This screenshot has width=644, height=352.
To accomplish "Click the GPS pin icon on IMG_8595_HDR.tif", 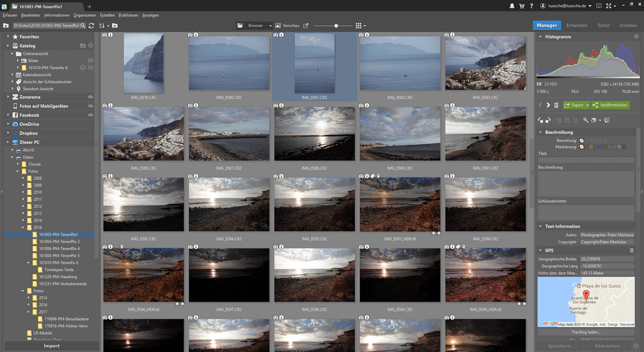I will click(x=378, y=176).
